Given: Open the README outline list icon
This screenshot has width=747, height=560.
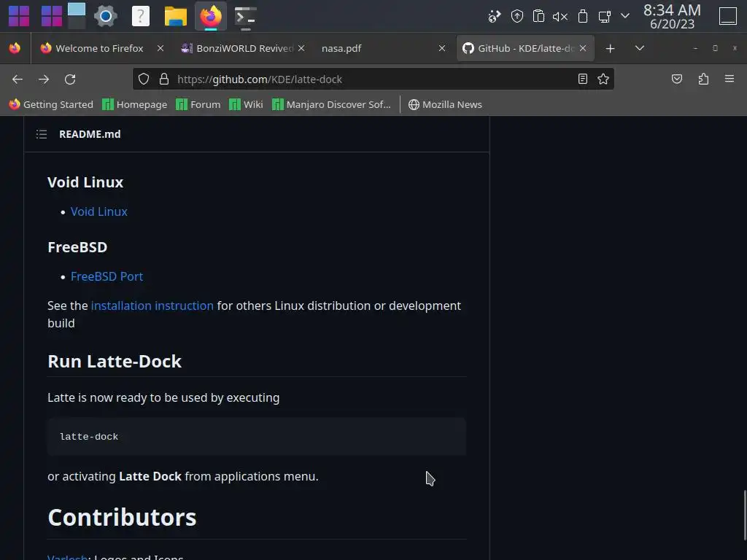Looking at the screenshot, I should [x=42, y=134].
